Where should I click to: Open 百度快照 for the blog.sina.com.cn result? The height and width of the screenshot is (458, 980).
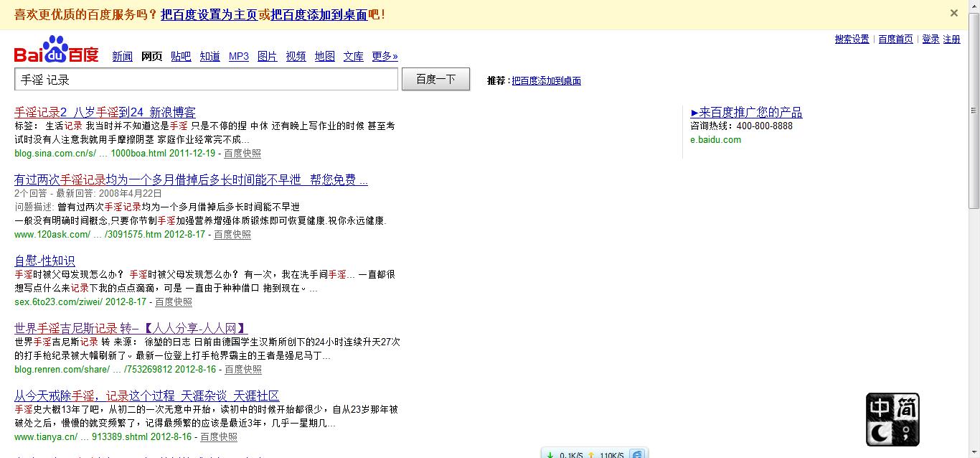pyautogui.click(x=242, y=154)
